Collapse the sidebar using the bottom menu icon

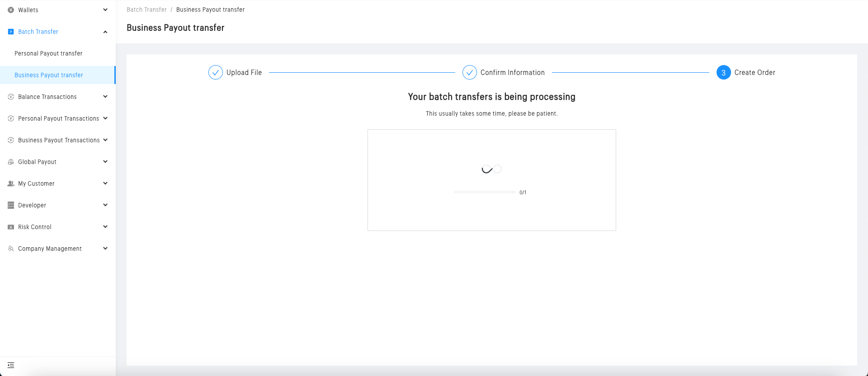pos(11,365)
